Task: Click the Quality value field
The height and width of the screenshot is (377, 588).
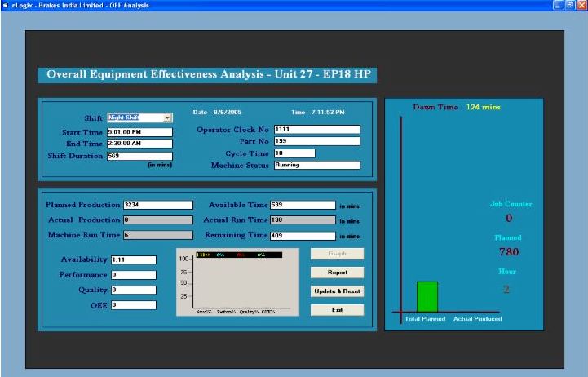Action: pyautogui.click(x=134, y=290)
